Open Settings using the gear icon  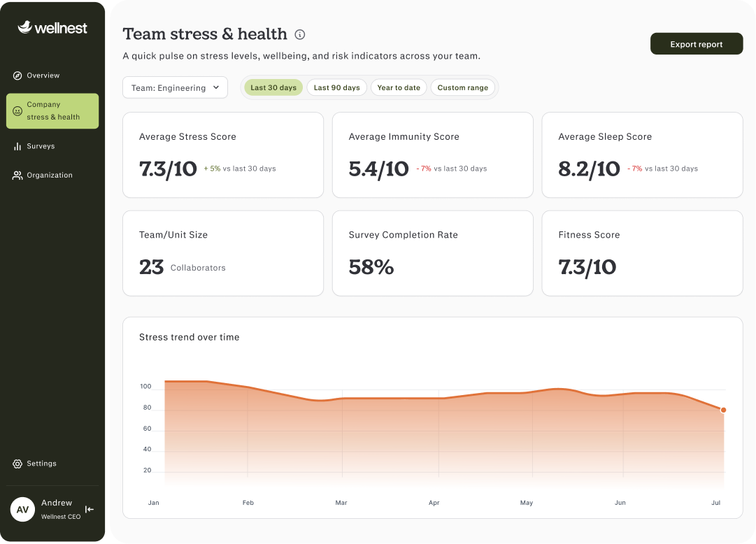pyautogui.click(x=17, y=464)
